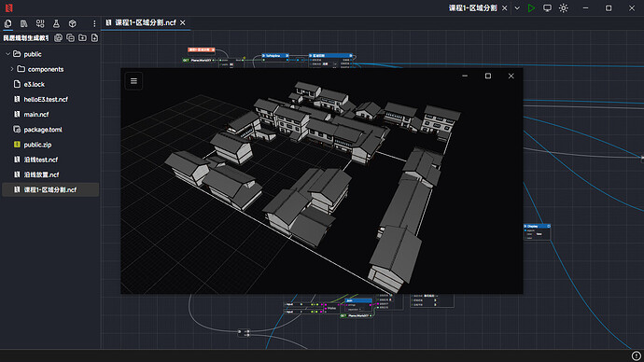Open the flask test sidebar icon
The image size is (644, 362).
[56, 23]
